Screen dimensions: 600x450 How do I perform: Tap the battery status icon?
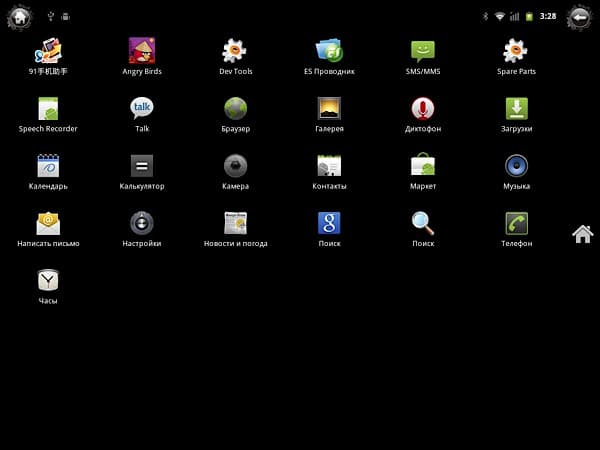point(530,16)
